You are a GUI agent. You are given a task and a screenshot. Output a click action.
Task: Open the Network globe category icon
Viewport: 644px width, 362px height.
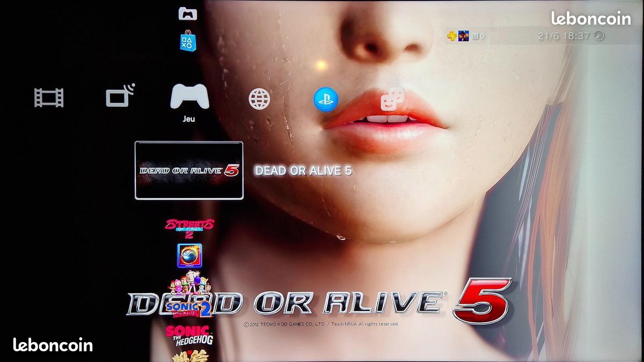[259, 99]
